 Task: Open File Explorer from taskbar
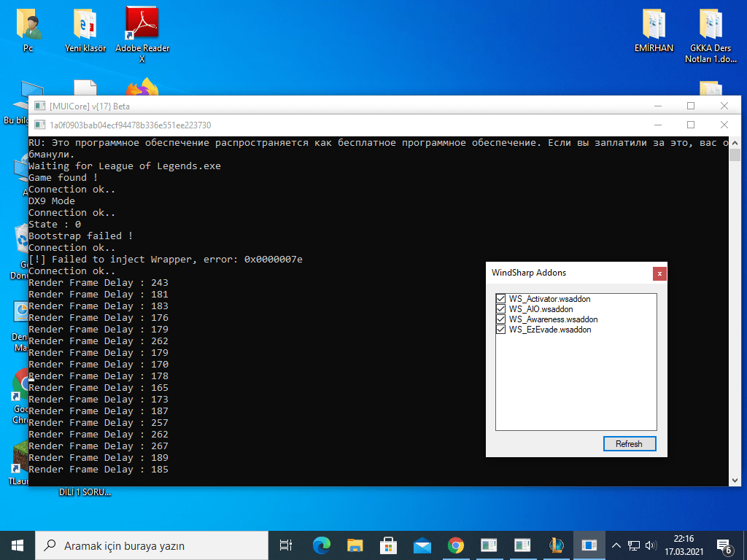(x=355, y=545)
